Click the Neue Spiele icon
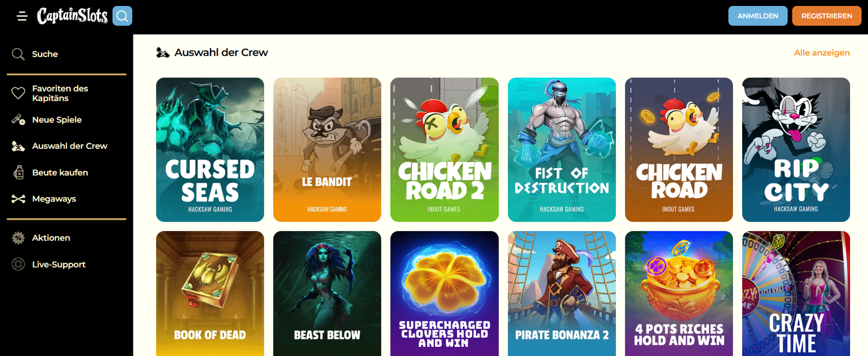This screenshot has height=356, width=868. point(18,120)
